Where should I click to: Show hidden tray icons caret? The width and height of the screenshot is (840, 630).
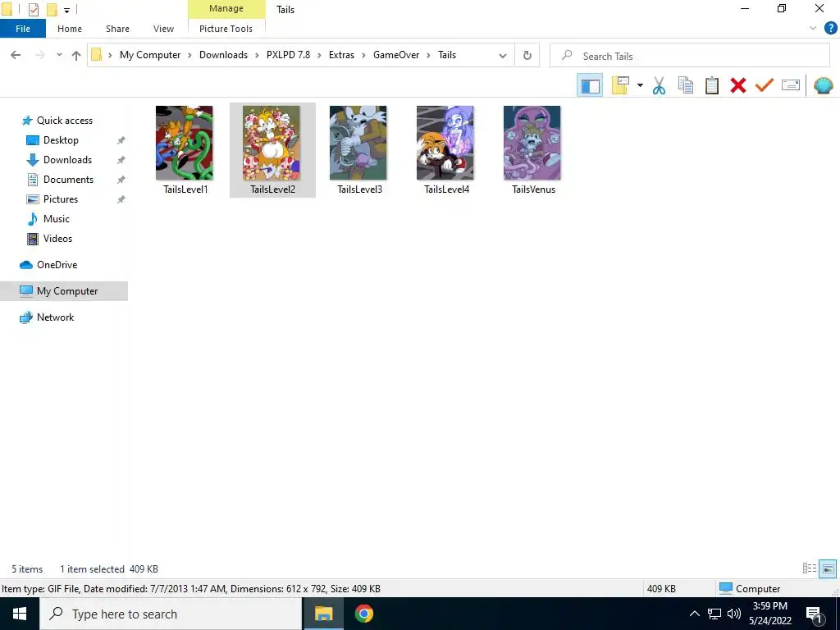(694, 614)
